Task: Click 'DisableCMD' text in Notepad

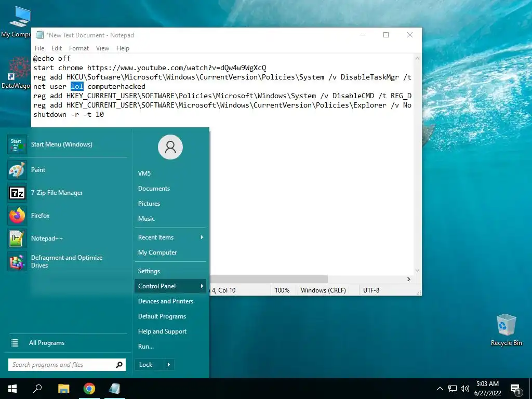Action: [353, 96]
